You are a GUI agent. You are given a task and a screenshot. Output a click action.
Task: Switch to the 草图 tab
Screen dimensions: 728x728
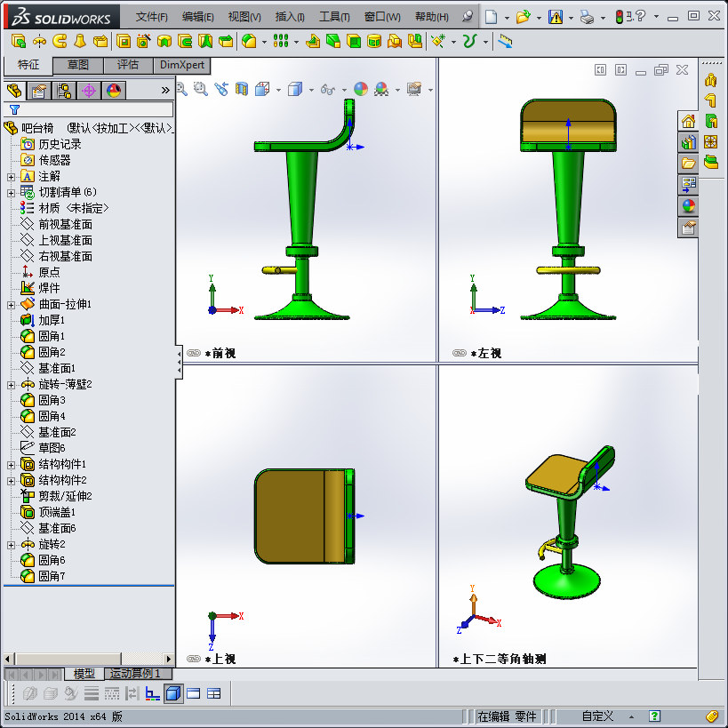coord(78,65)
